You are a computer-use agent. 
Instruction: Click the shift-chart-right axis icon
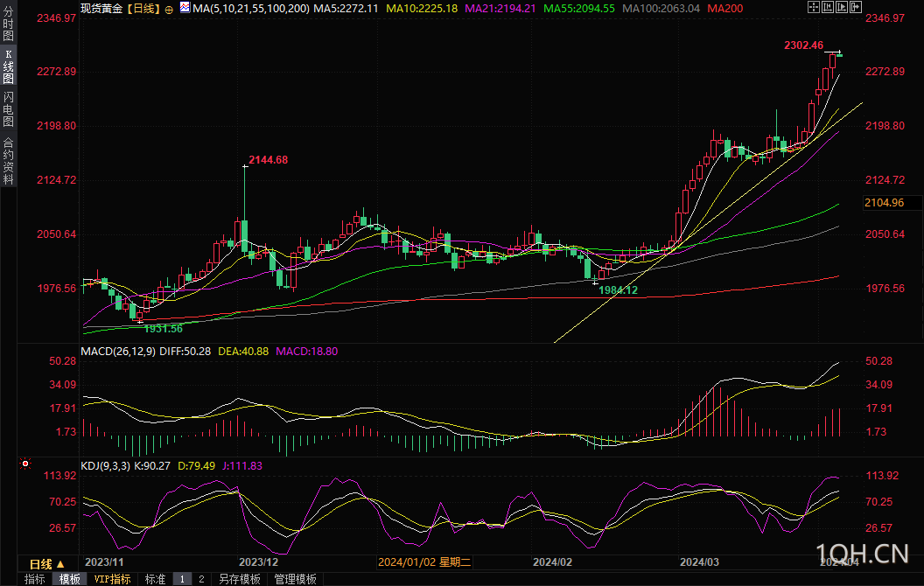coord(842,7)
